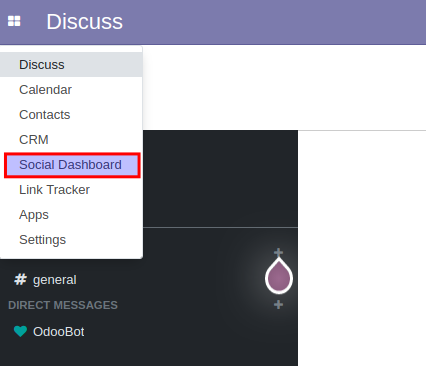426x366 pixels.
Task: Click the purple onboarding tour droplet
Action: click(x=279, y=276)
